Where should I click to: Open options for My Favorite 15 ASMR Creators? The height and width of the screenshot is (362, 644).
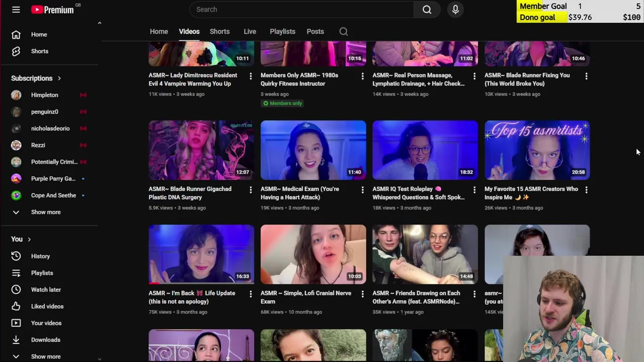tap(586, 190)
